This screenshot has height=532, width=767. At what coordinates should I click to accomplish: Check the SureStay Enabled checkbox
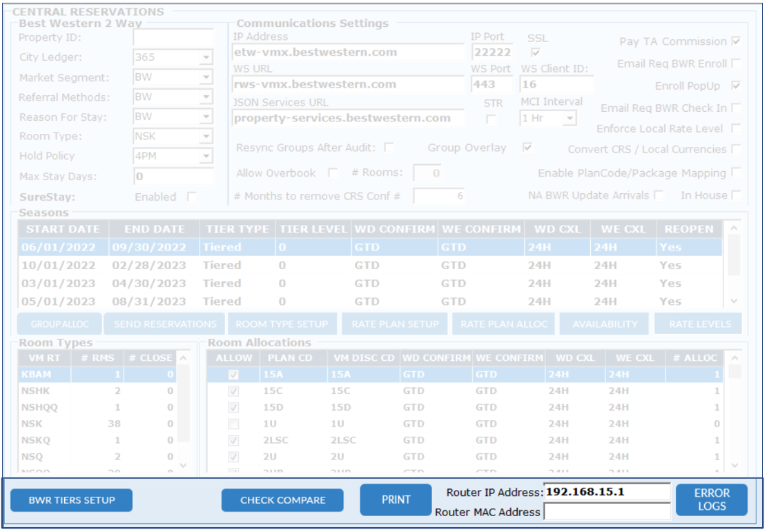click(192, 197)
